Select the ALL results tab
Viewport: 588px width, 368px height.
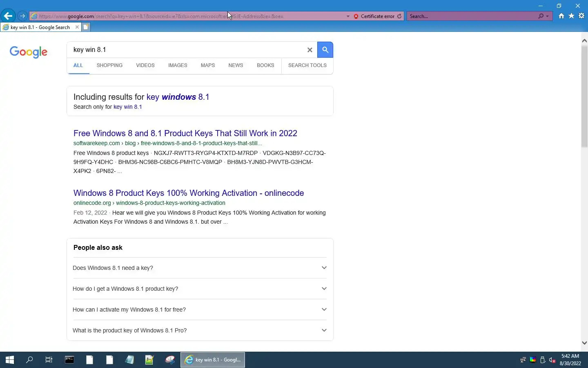coord(78,65)
